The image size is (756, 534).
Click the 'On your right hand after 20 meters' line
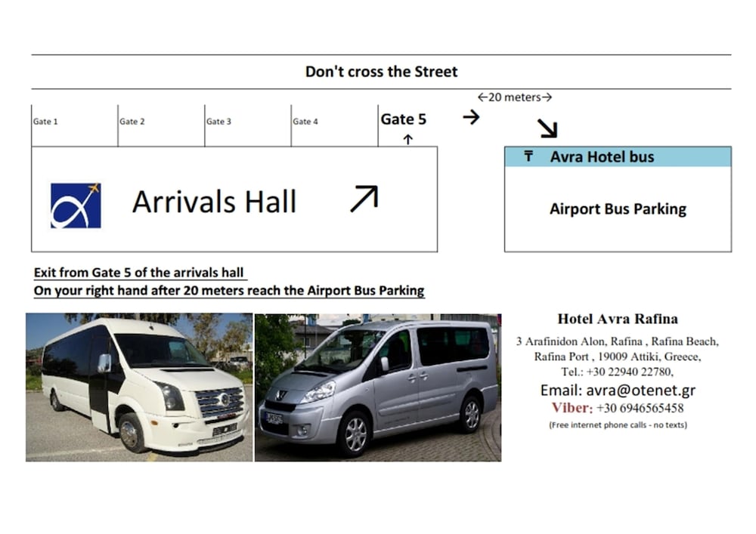229,291
